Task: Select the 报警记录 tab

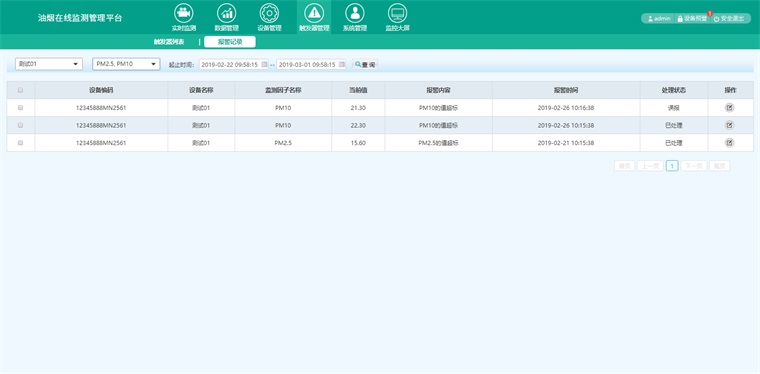Action: (230, 42)
